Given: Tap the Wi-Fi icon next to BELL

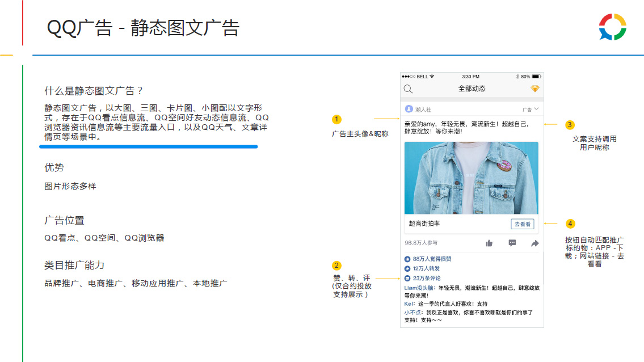Looking at the screenshot, I should pyautogui.click(x=432, y=77).
